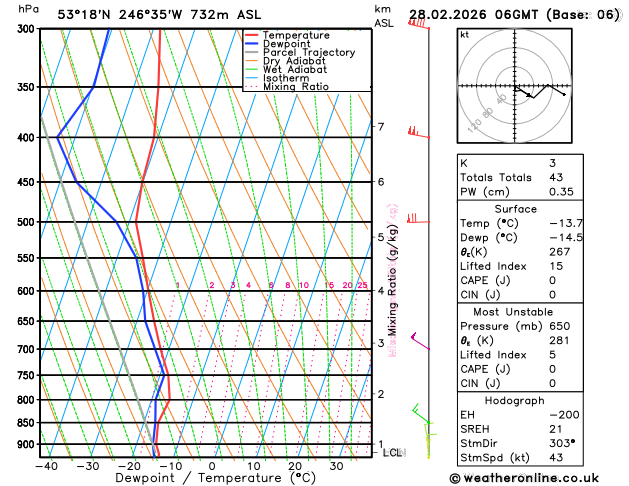Click the '700' pressure level label

[28, 349]
